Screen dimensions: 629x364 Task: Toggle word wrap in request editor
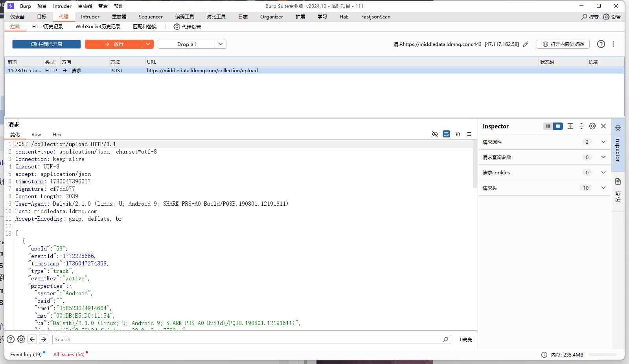(446, 134)
